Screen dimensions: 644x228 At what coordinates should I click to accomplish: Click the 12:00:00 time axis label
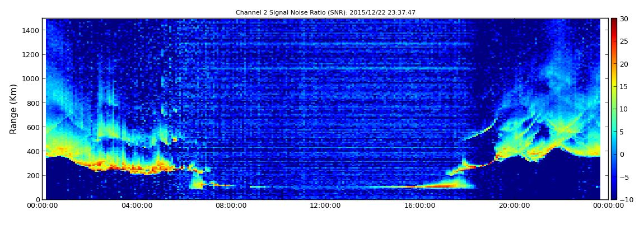[x=325, y=206]
